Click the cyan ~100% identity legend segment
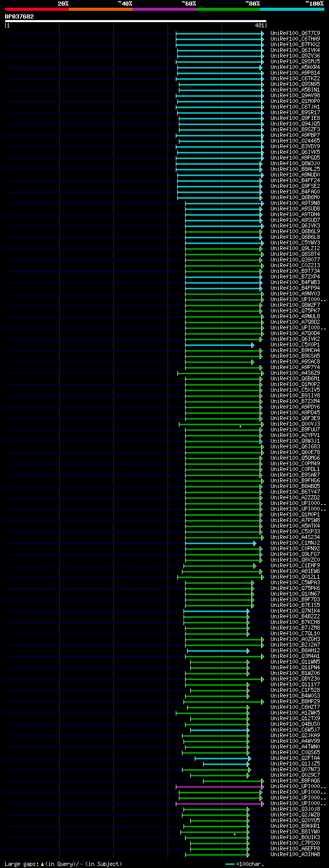 pos(292,9)
